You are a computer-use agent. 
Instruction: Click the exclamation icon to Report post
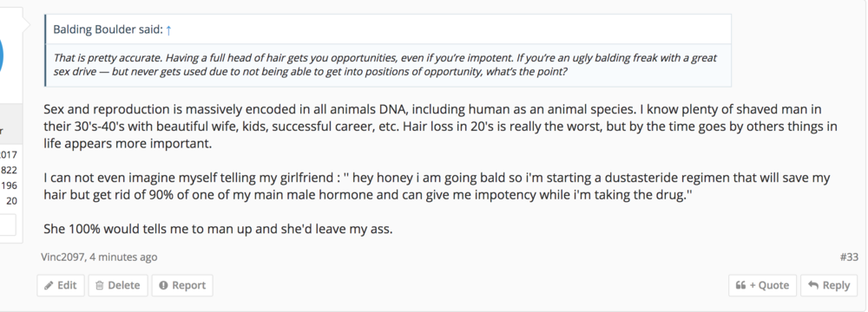coord(163,285)
